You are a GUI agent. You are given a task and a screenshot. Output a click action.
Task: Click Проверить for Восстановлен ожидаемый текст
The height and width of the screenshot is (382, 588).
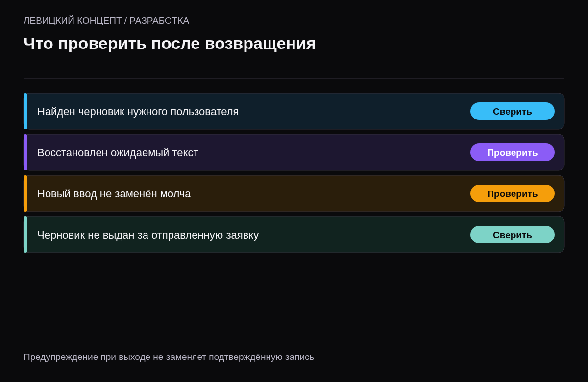[x=513, y=152]
